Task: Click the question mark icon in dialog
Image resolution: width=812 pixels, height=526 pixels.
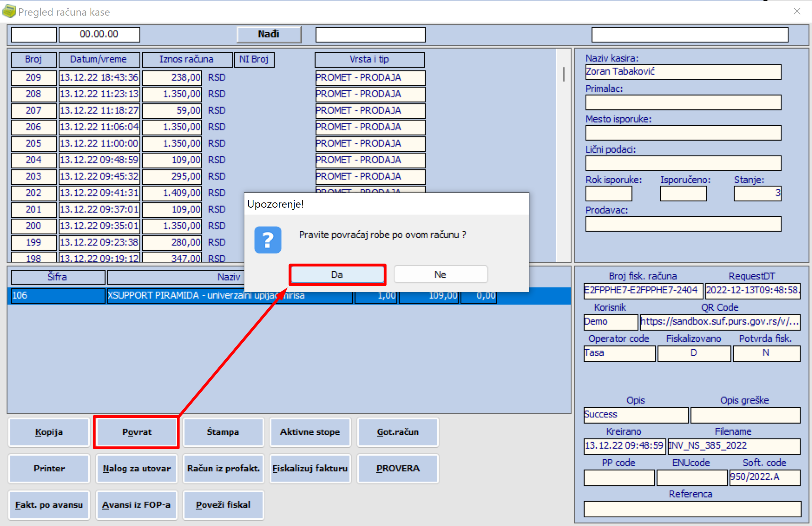Action: (x=268, y=240)
